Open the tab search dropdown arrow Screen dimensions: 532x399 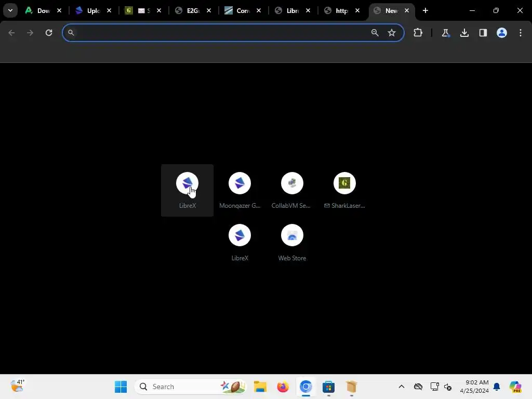pyautogui.click(x=10, y=10)
